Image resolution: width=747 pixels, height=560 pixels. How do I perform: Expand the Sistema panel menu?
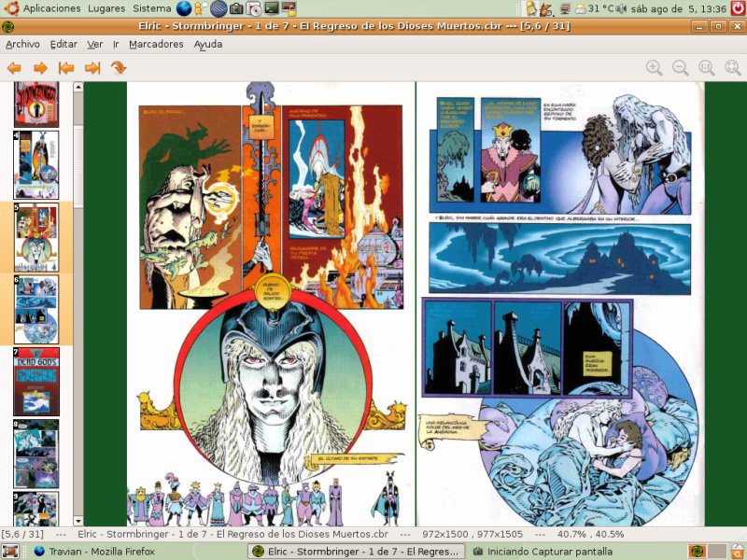[151, 8]
